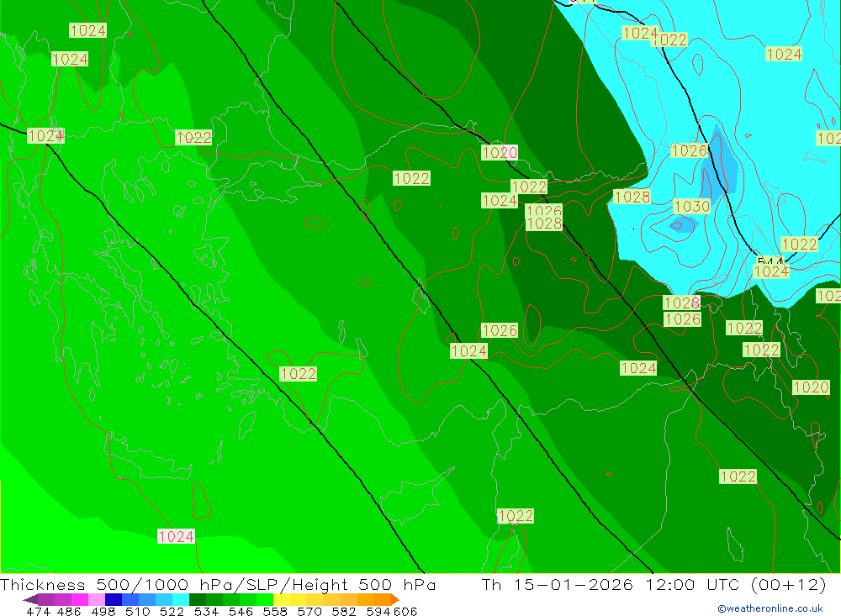Viewport: 841px width, 616px height.
Task: Open the weatheronline.co.uk copyright link
Action: tap(770, 608)
